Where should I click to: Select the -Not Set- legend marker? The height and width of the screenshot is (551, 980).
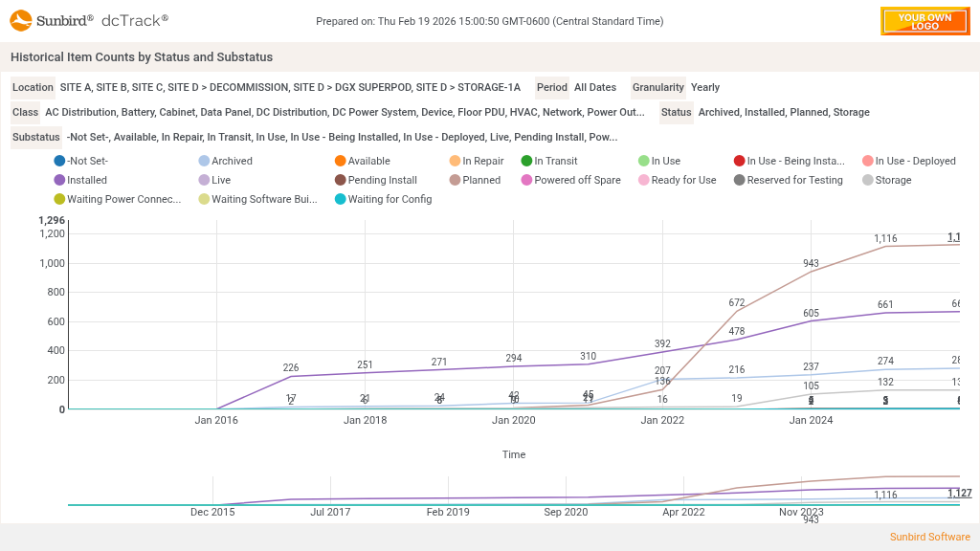click(x=60, y=161)
